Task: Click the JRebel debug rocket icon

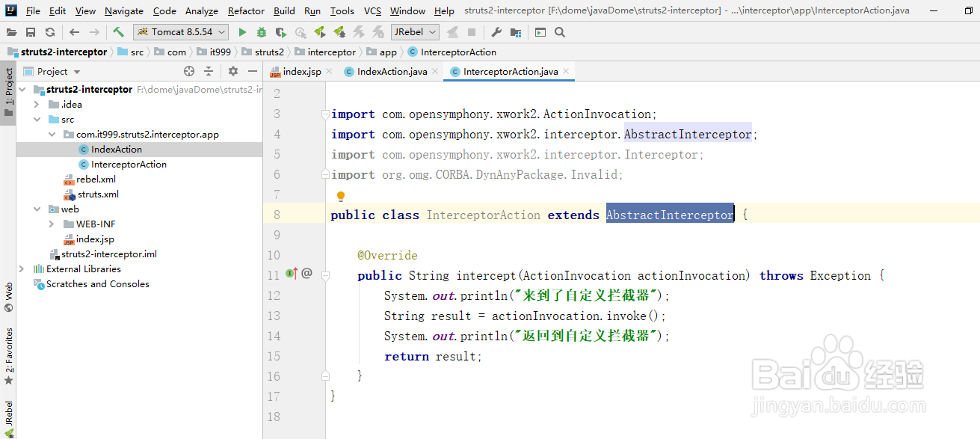Action: point(339,32)
